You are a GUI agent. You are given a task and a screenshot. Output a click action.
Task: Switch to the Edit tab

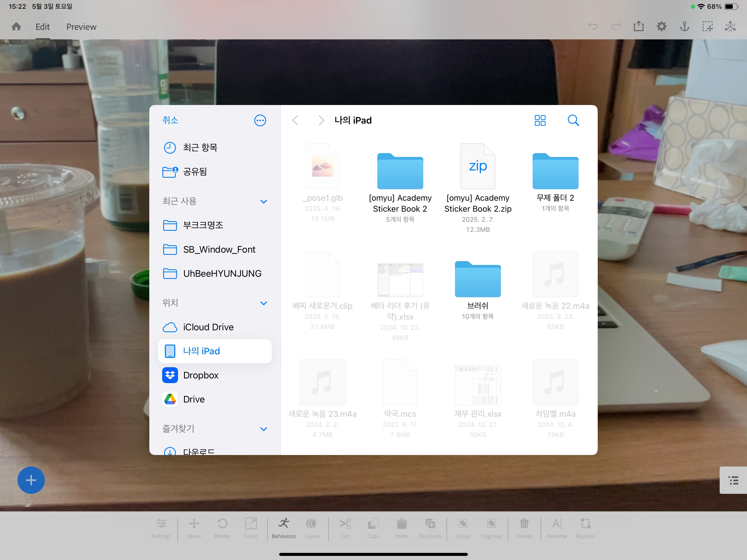coord(43,27)
